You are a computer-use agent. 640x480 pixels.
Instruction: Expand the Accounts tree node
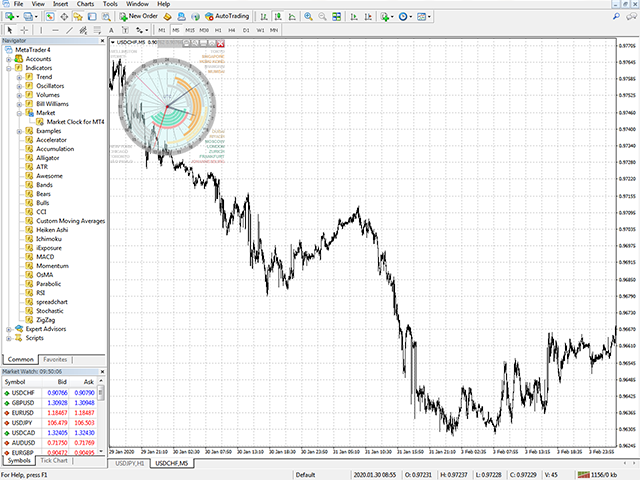pyautogui.click(x=9, y=59)
